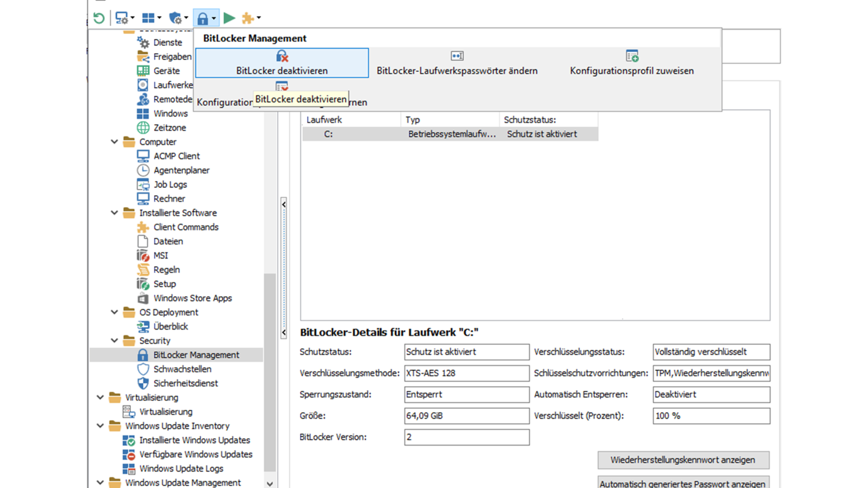868x488 pixels.
Task: Click the Sicherheitsdienst shield icon
Action: (143, 384)
